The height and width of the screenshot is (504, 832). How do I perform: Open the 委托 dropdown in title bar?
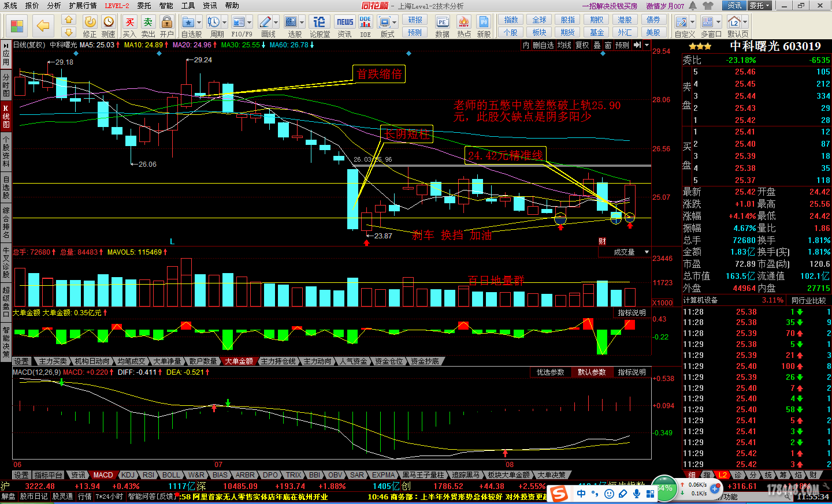[x=760, y=6]
